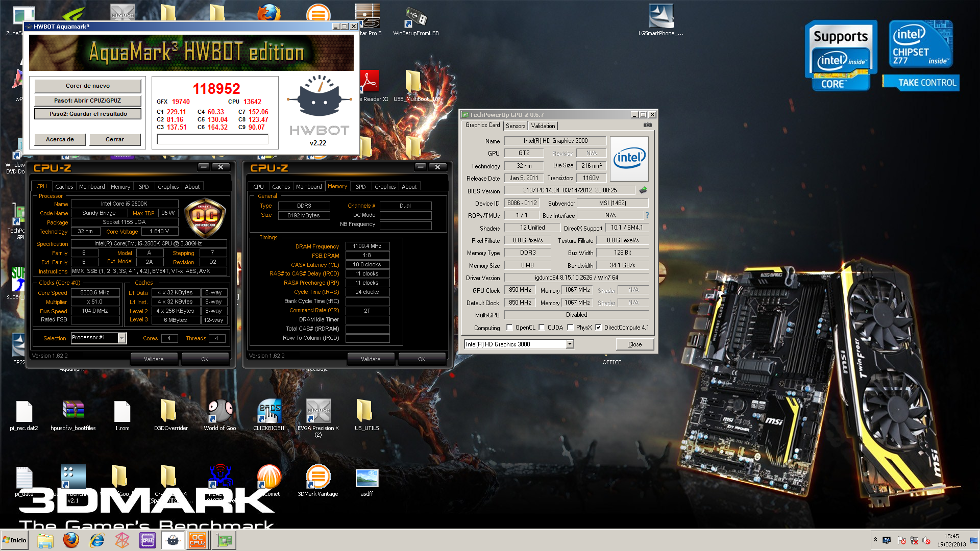Click Corer de nuevo button

pyautogui.click(x=88, y=86)
